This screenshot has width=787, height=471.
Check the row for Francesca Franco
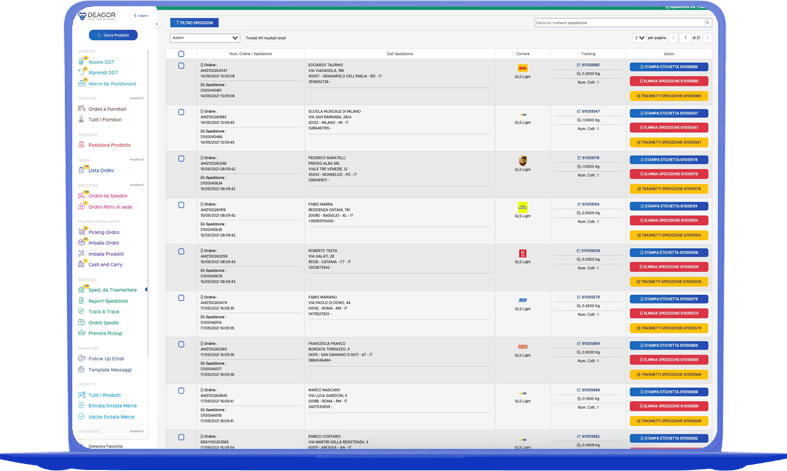[181, 344]
